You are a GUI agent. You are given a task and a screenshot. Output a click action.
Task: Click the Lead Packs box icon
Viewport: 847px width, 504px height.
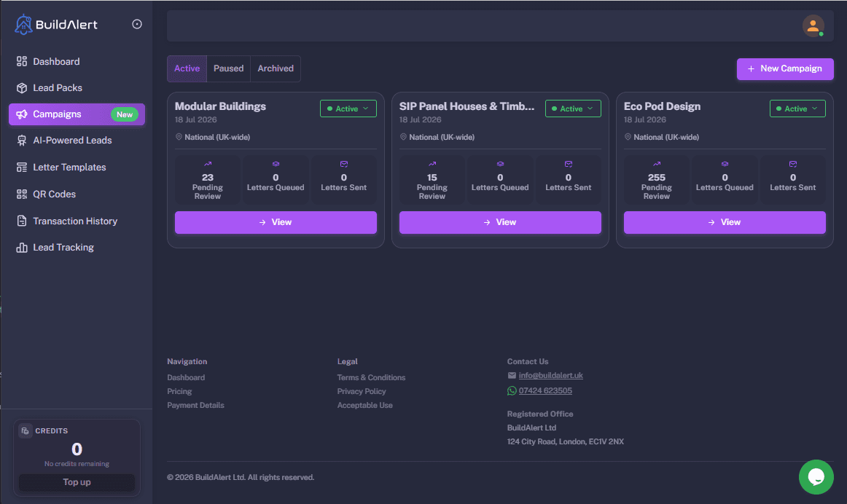[x=22, y=88]
